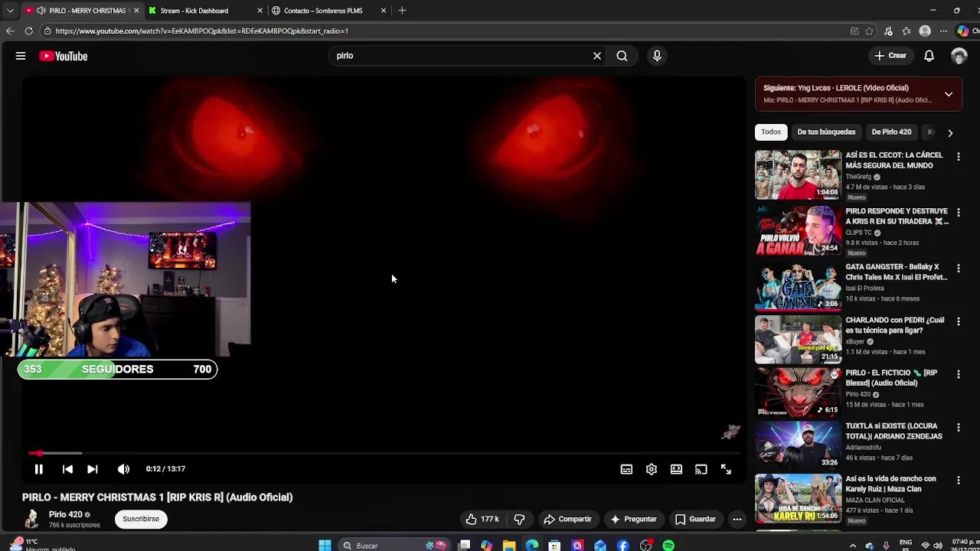This screenshot has width=980, height=551.
Task: Subscribe with the Suscribirse button
Action: (141, 519)
